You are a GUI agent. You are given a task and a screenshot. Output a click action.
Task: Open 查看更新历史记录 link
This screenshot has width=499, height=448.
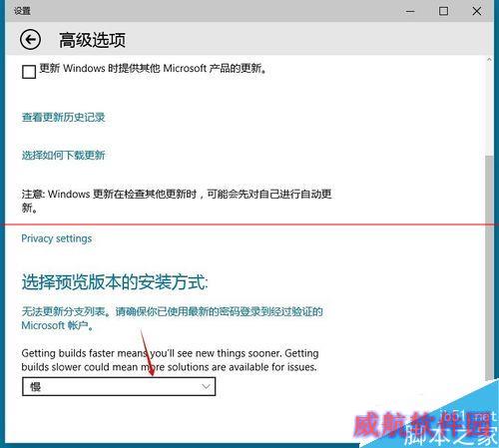point(63,117)
